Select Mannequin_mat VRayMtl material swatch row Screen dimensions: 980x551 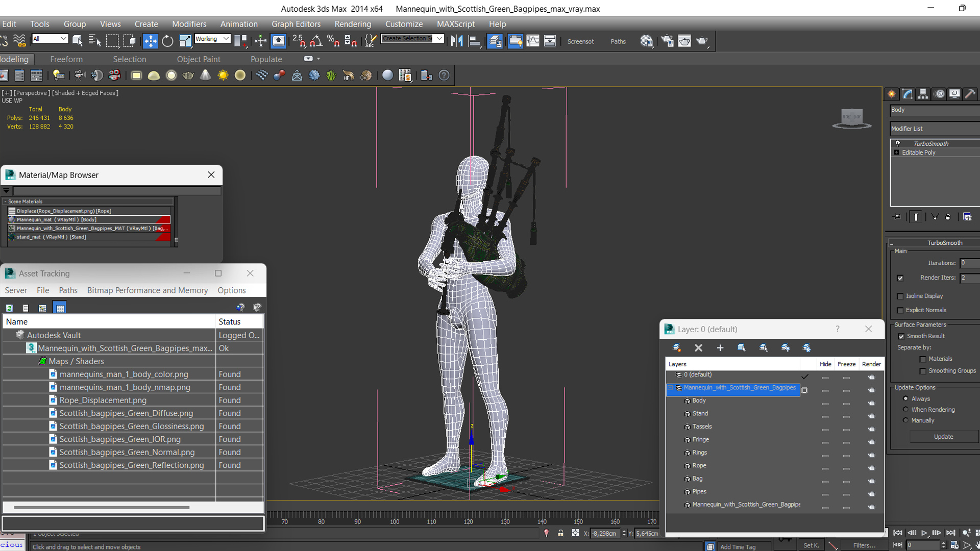[89, 219]
